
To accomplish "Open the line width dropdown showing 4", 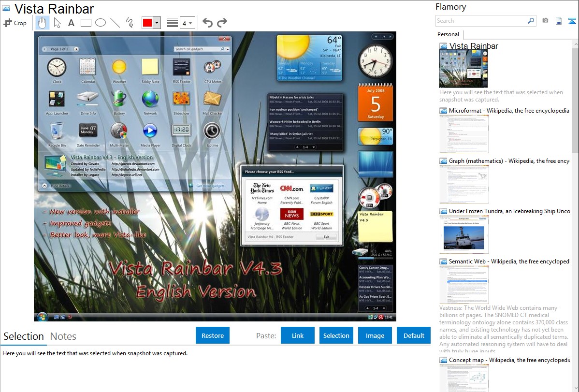I will tap(187, 23).
